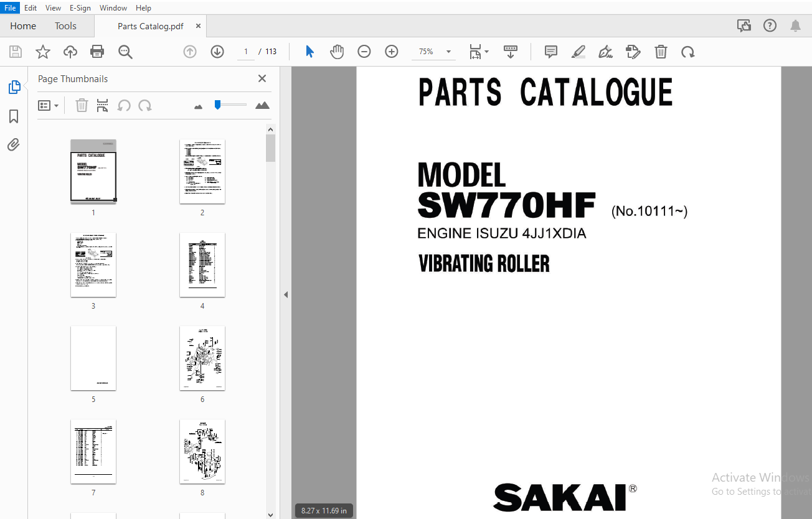Add document to starred bookmarks
This screenshot has height=519, width=812.
click(43, 52)
